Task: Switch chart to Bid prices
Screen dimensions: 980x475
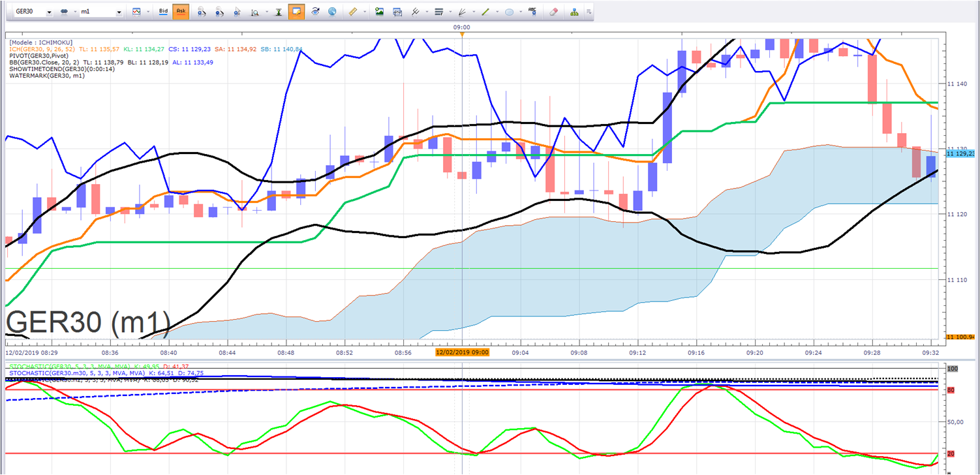Action: pyautogui.click(x=163, y=12)
